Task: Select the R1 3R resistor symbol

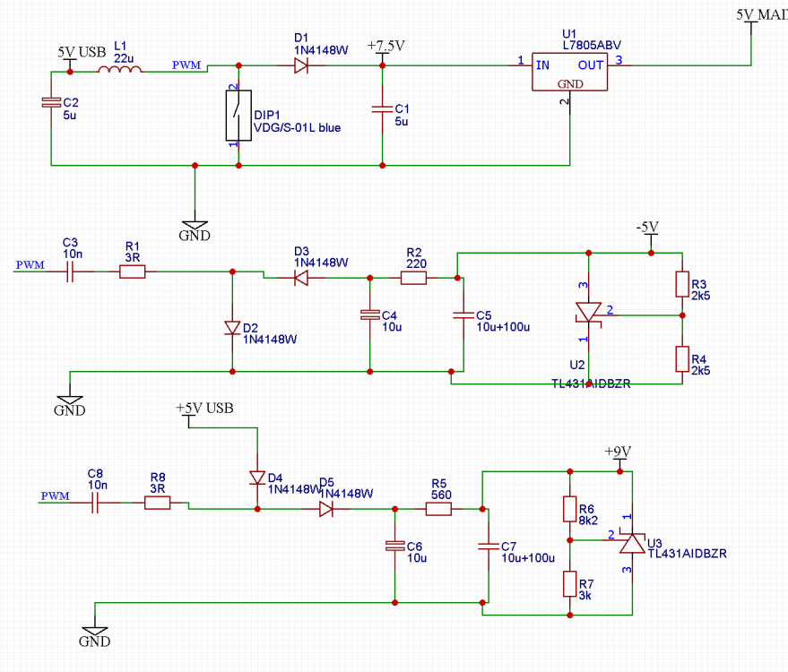Action: click(x=132, y=271)
